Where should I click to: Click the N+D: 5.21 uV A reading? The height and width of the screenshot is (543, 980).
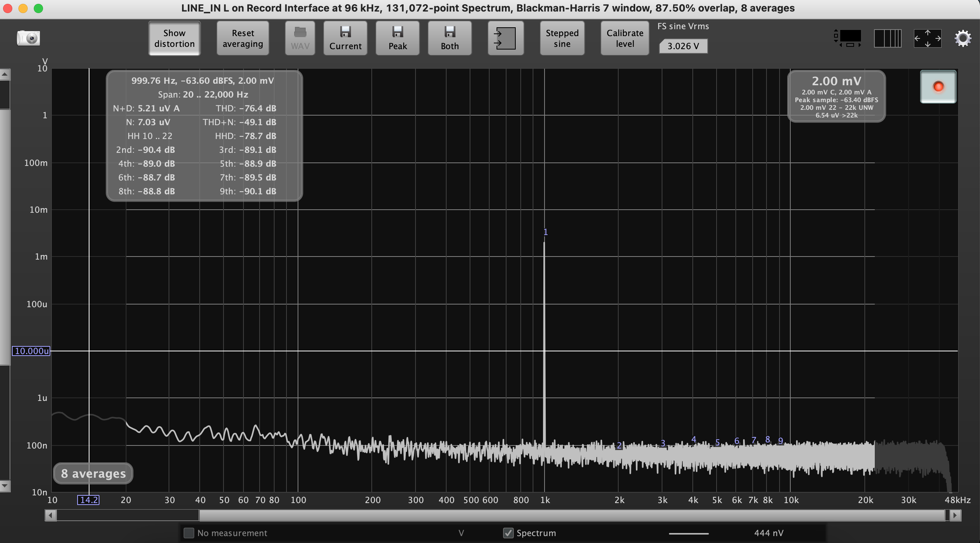(146, 108)
